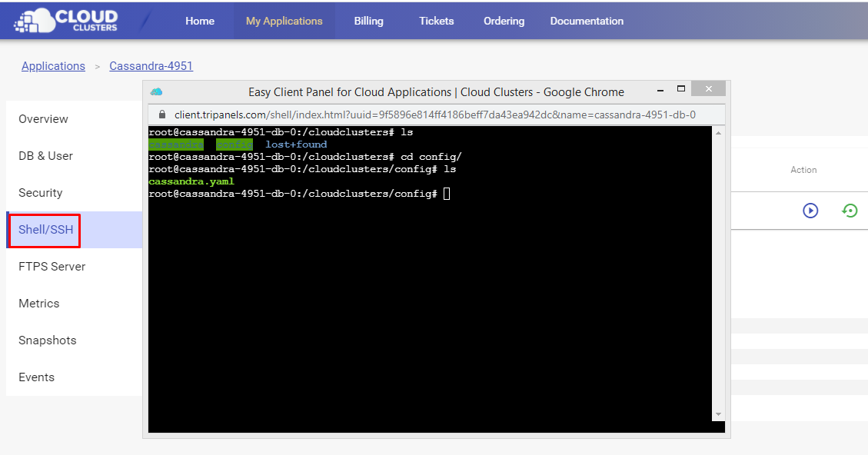The width and height of the screenshot is (868, 455).
Task: Select Security in the sidebar
Action: [x=74, y=193]
